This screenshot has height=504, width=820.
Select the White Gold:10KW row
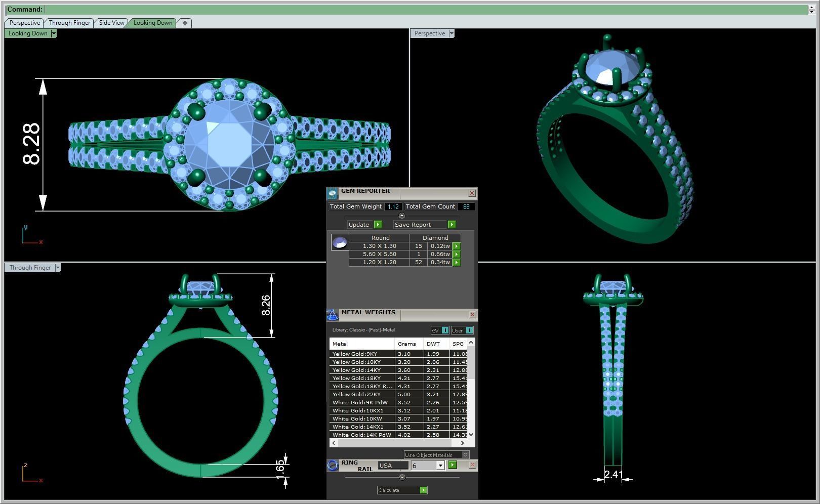pos(398,418)
